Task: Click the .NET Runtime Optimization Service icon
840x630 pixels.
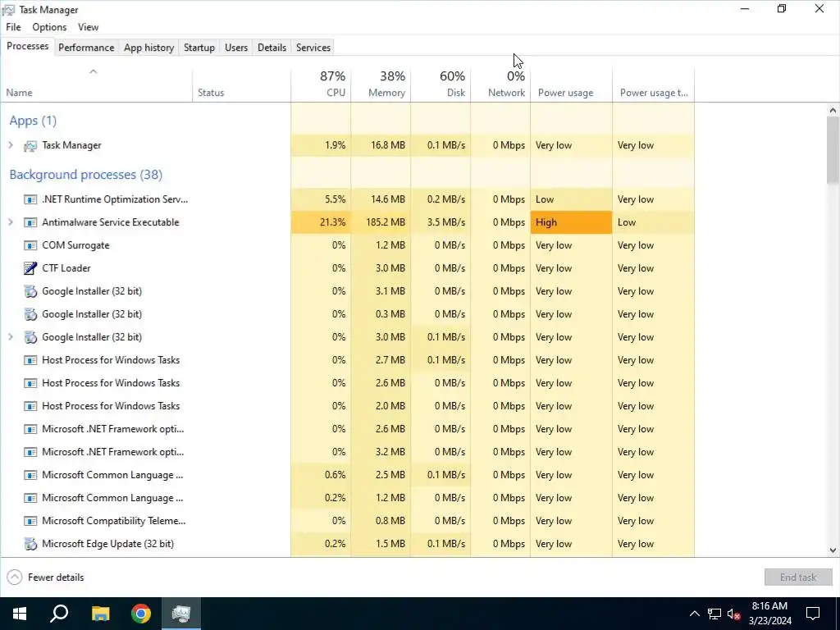Action: click(x=30, y=199)
